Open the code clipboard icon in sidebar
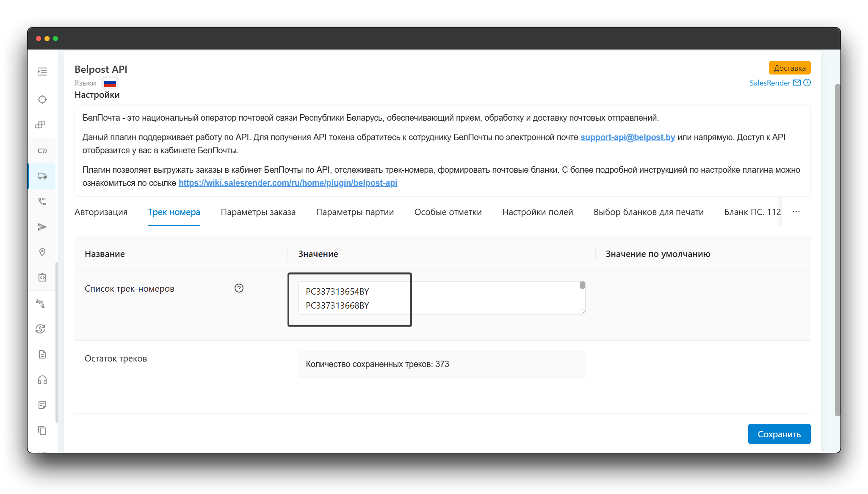Image resolution: width=868 pixels, height=494 pixels. point(42,278)
